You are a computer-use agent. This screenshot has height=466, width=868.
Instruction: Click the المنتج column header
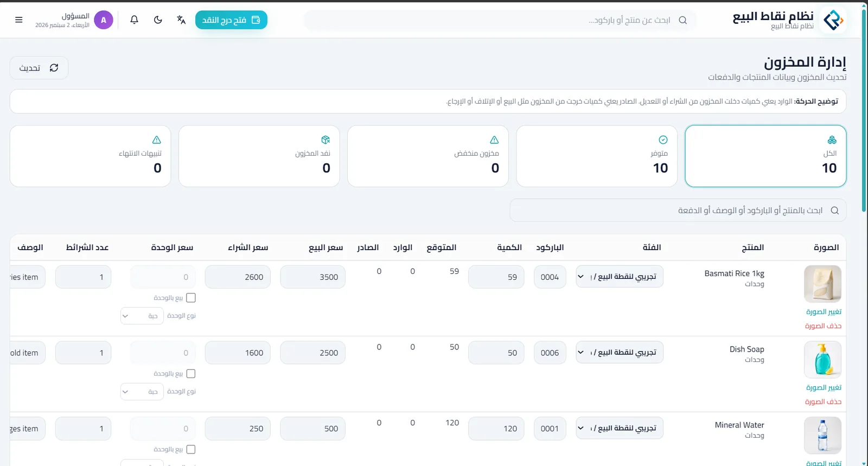click(x=753, y=248)
